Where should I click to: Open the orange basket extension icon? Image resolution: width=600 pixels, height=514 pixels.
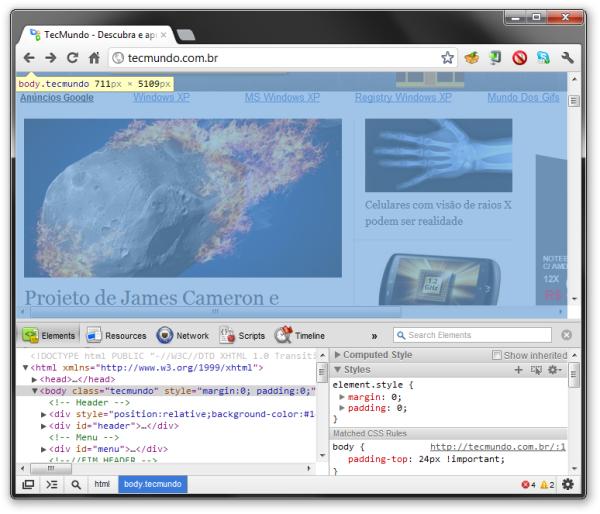click(471, 58)
